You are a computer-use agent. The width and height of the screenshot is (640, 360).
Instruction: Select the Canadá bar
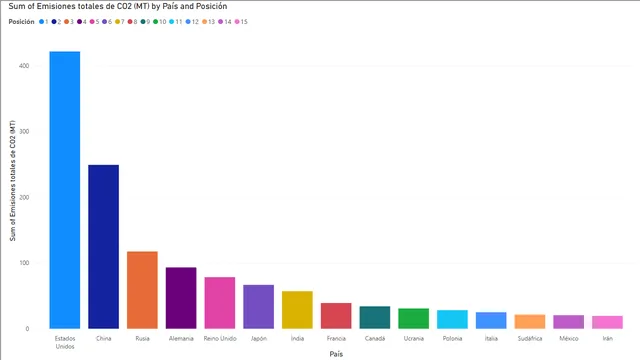pyautogui.click(x=375, y=317)
